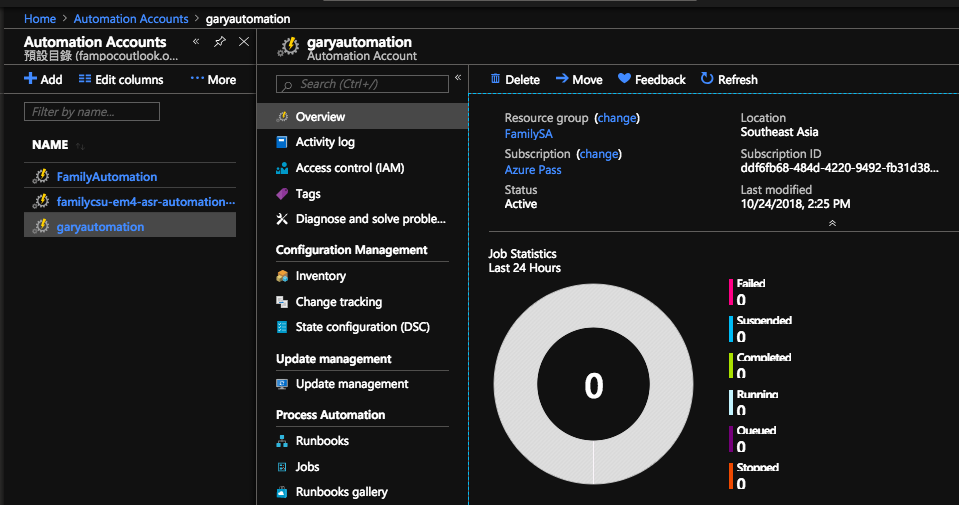The width and height of the screenshot is (959, 505).
Task: Click the Runbooks icon
Action: [x=282, y=441]
